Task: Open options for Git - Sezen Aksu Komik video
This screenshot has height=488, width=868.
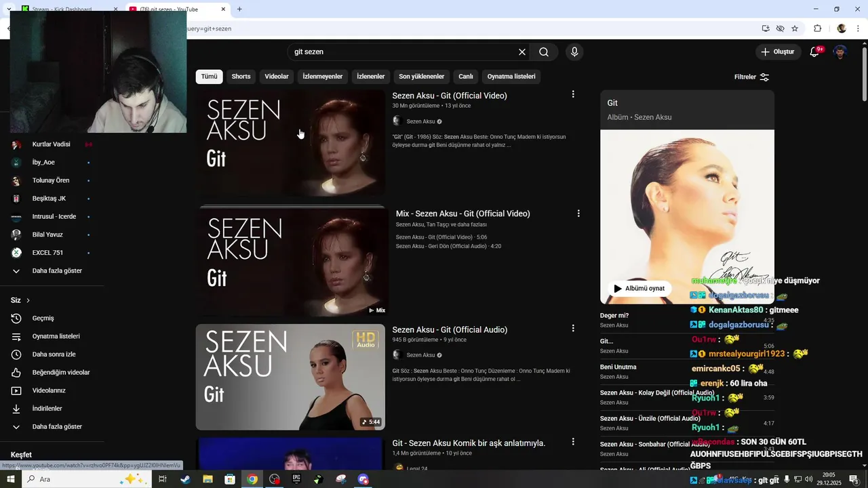Action: tap(573, 442)
